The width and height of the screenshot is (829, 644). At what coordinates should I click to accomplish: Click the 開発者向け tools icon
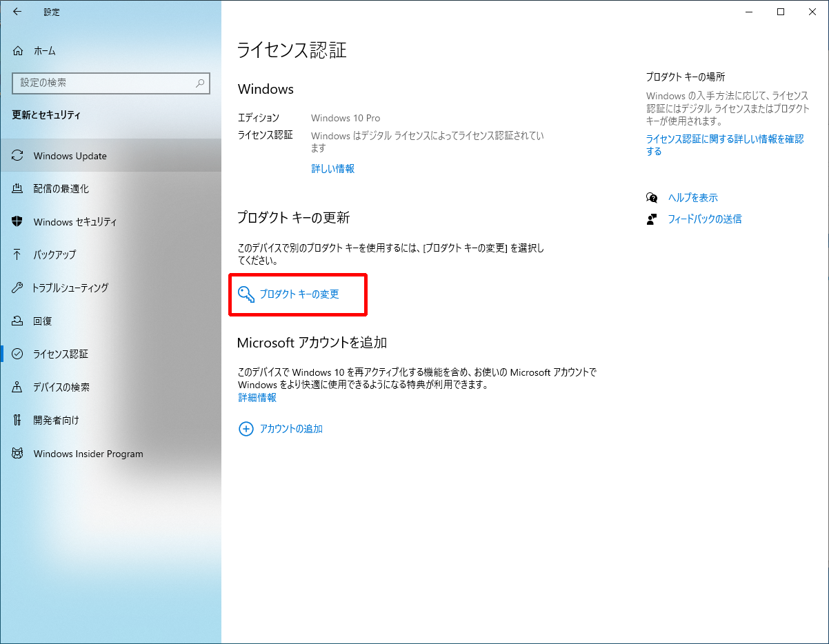[x=18, y=420]
